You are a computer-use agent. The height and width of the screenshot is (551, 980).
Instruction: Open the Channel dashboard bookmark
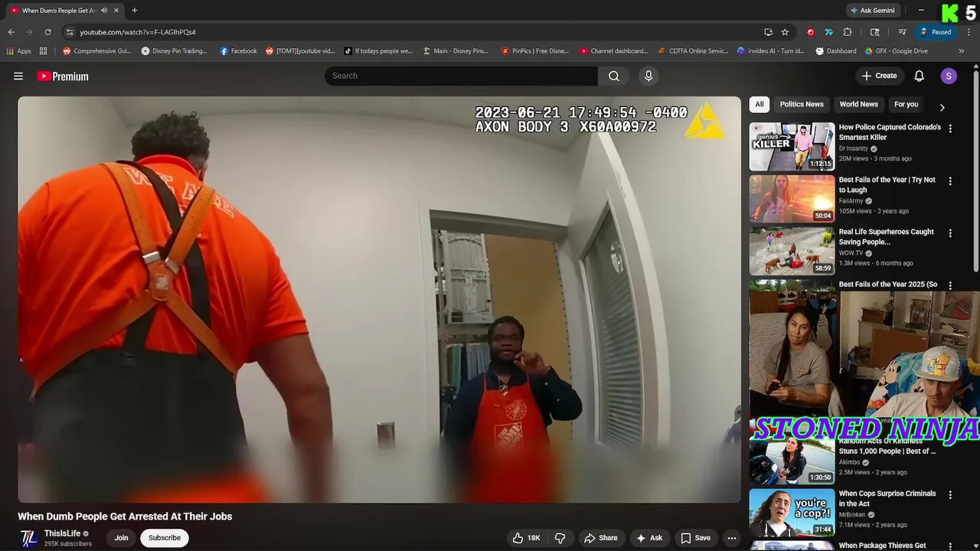[x=613, y=51]
